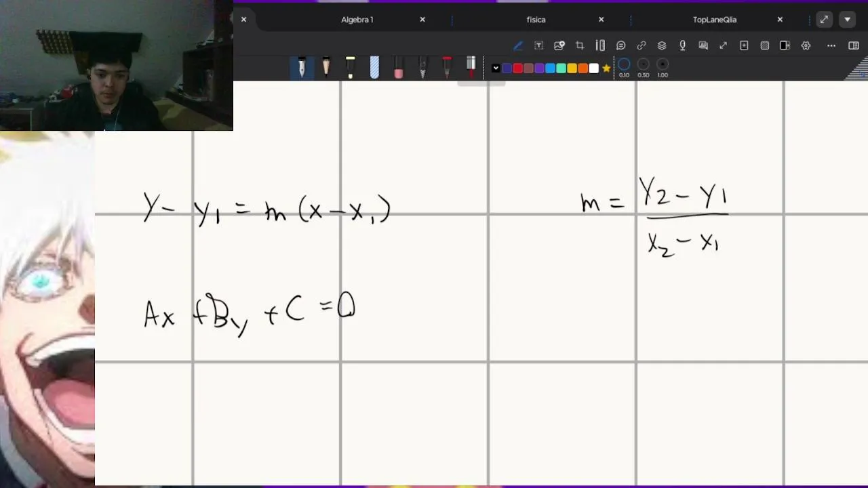Select the fountain pen tool

(x=302, y=67)
